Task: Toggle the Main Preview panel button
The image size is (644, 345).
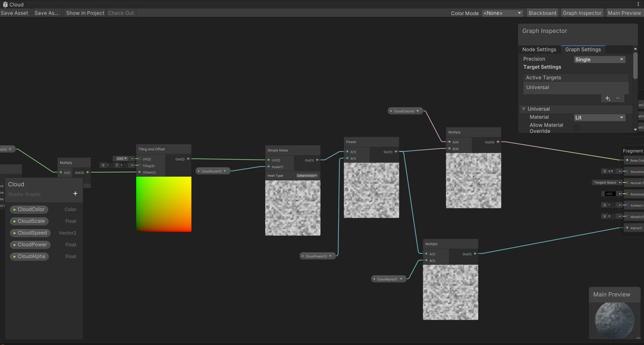Action: 624,13
